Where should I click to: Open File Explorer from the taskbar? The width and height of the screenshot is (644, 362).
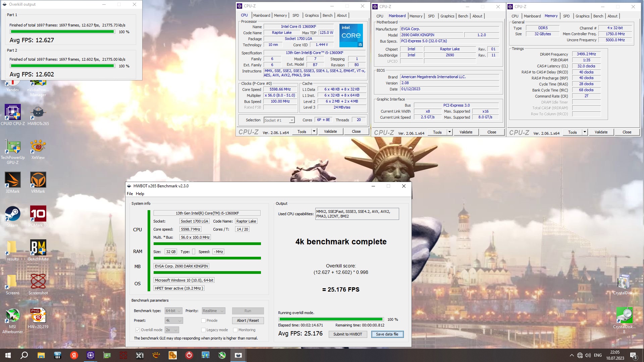tap(41, 355)
